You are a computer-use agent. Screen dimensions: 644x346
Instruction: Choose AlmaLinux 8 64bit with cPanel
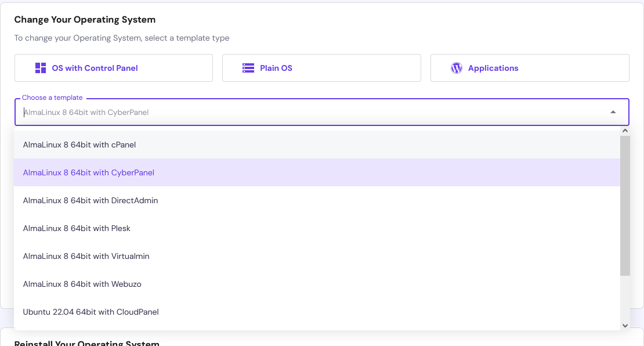[x=317, y=145]
